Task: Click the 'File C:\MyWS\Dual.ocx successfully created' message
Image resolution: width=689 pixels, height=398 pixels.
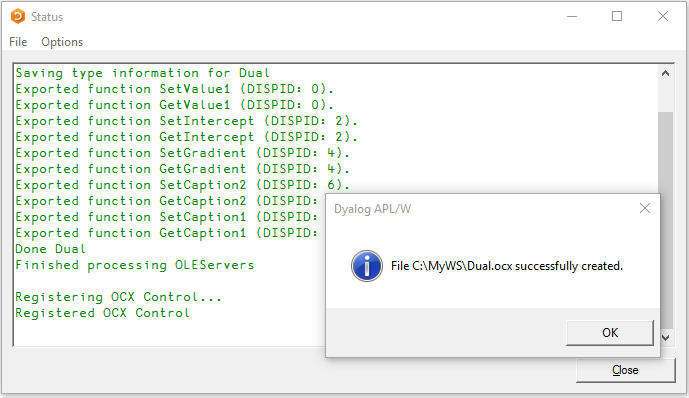Action: 507,266
